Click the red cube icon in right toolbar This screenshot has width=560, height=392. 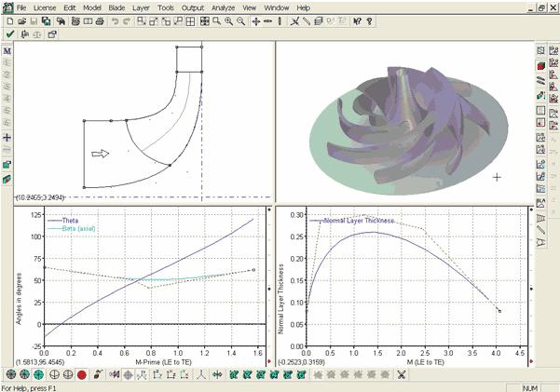pyautogui.click(x=540, y=66)
